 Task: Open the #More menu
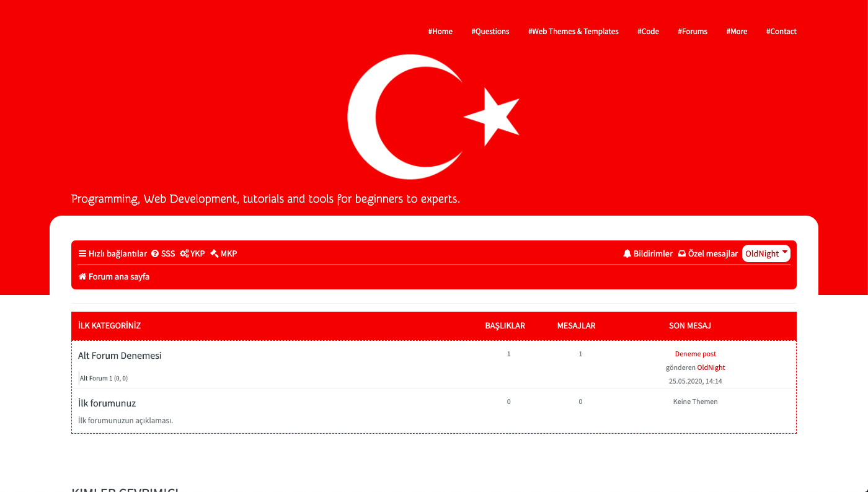(x=737, y=32)
